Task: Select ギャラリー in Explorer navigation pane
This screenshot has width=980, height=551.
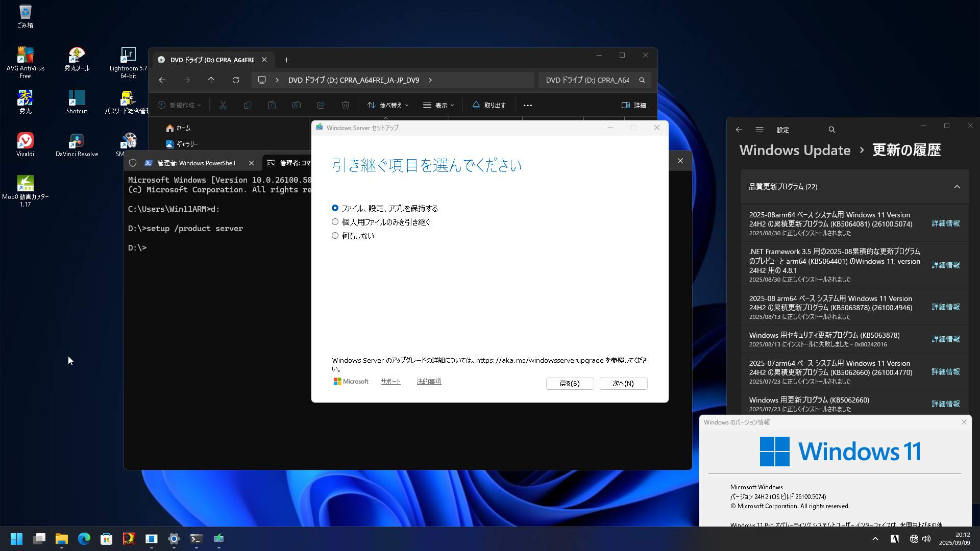Action: [182, 144]
